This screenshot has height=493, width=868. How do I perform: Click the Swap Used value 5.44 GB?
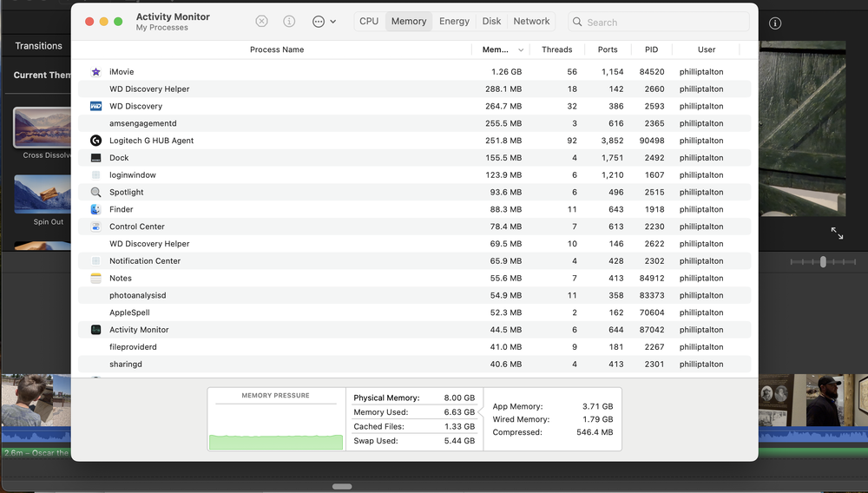(x=459, y=441)
